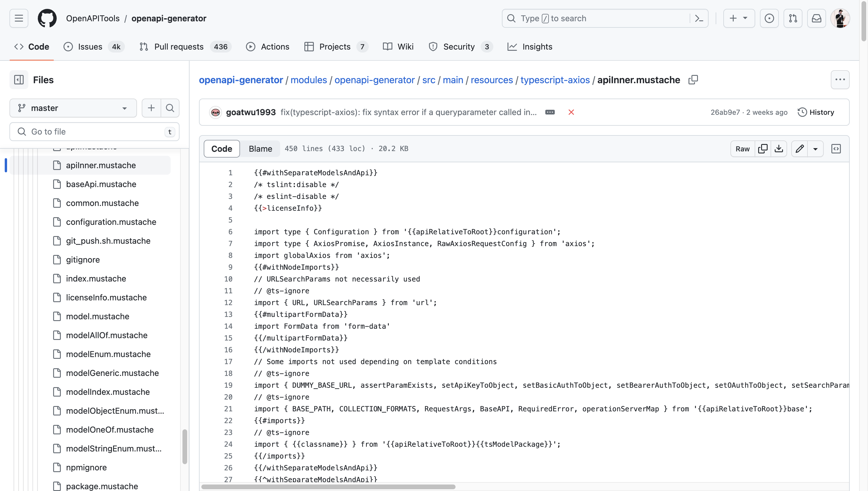Navigate to modules breadcrumb
This screenshot has width=868, height=491.
pos(309,80)
